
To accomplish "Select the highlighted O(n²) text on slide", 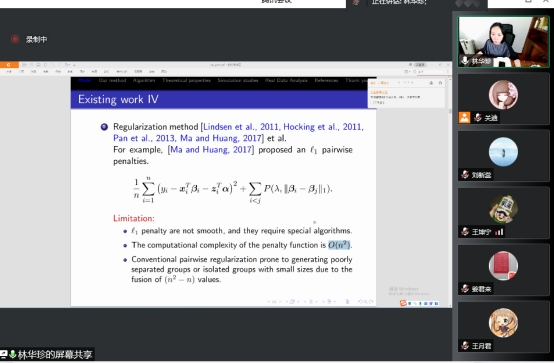I will (x=339, y=245).
